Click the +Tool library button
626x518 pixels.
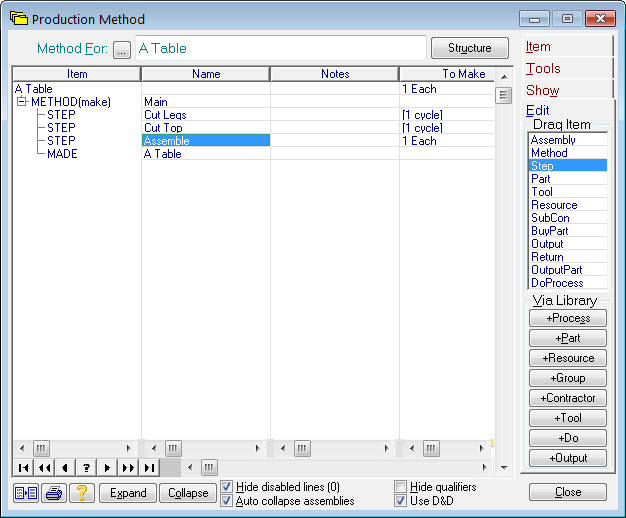click(x=568, y=418)
